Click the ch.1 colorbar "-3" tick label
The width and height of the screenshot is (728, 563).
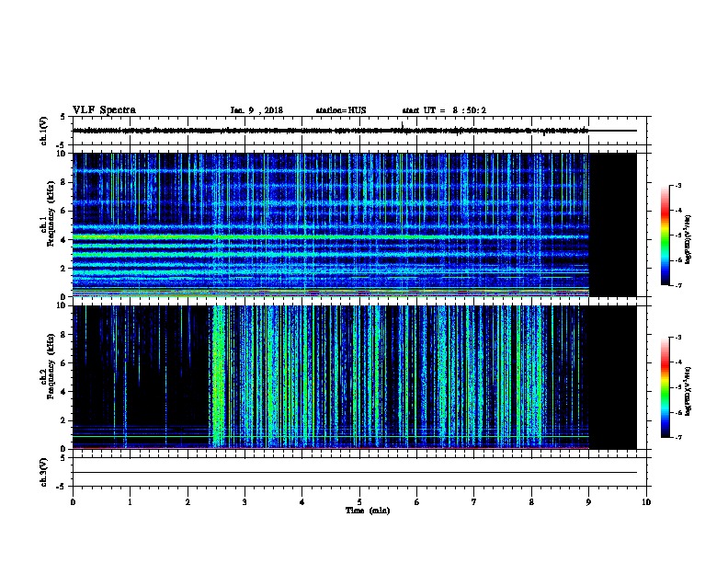677,185
